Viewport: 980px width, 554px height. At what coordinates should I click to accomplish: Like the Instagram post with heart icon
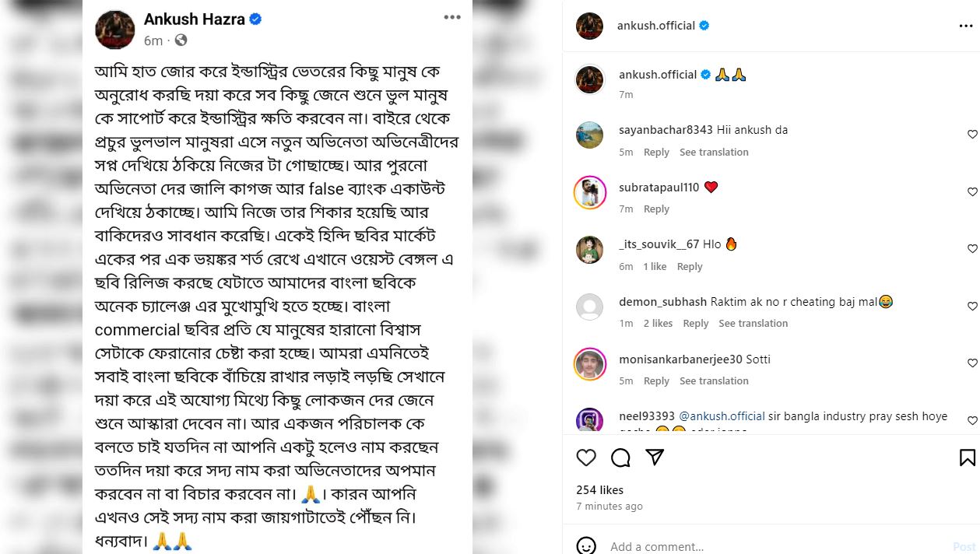click(586, 458)
